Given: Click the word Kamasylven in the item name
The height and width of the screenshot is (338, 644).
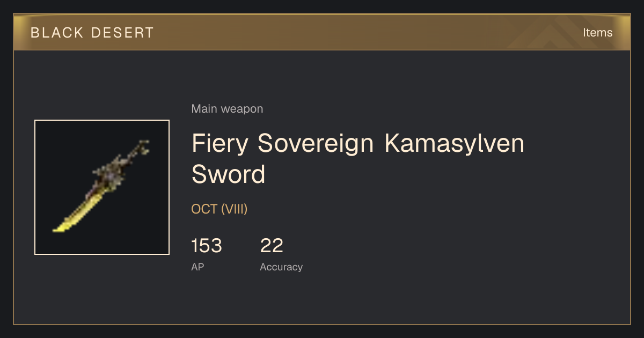Looking at the screenshot, I should click(454, 143).
